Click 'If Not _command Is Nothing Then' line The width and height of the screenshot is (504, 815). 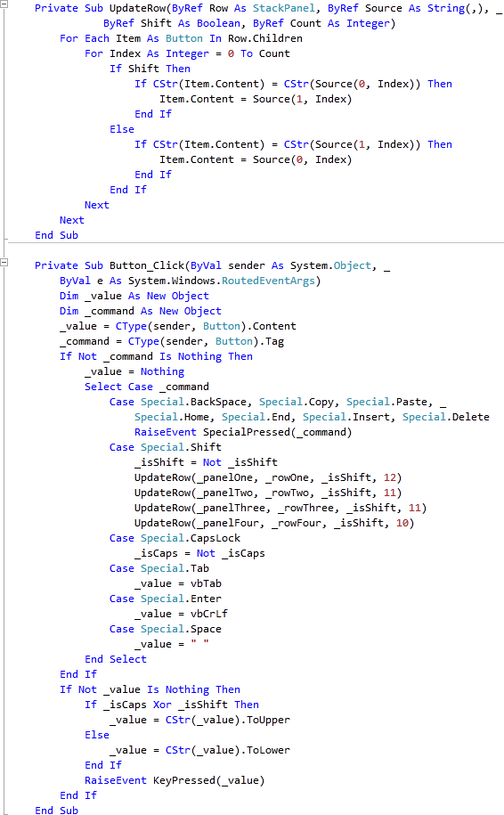(x=156, y=356)
